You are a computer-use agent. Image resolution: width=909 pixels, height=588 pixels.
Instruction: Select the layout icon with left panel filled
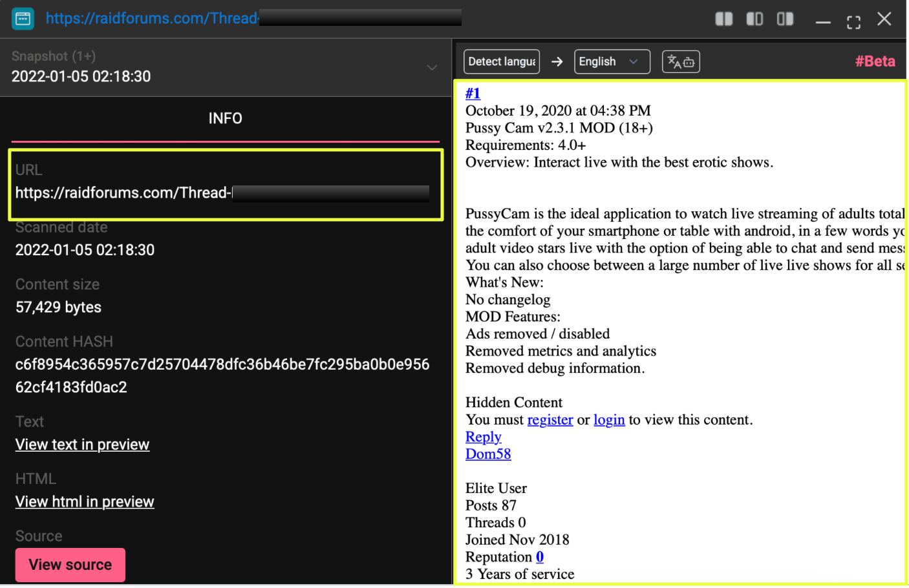tap(754, 19)
